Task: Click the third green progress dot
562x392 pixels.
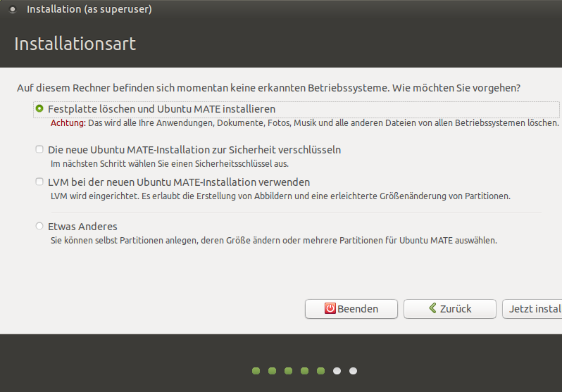Action: [x=288, y=371]
